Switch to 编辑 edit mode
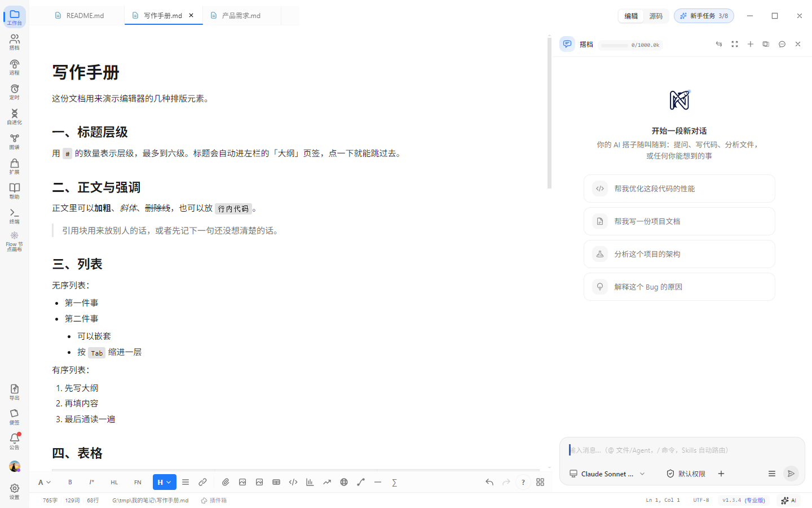This screenshot has height=508, width=812. point(631,16)
